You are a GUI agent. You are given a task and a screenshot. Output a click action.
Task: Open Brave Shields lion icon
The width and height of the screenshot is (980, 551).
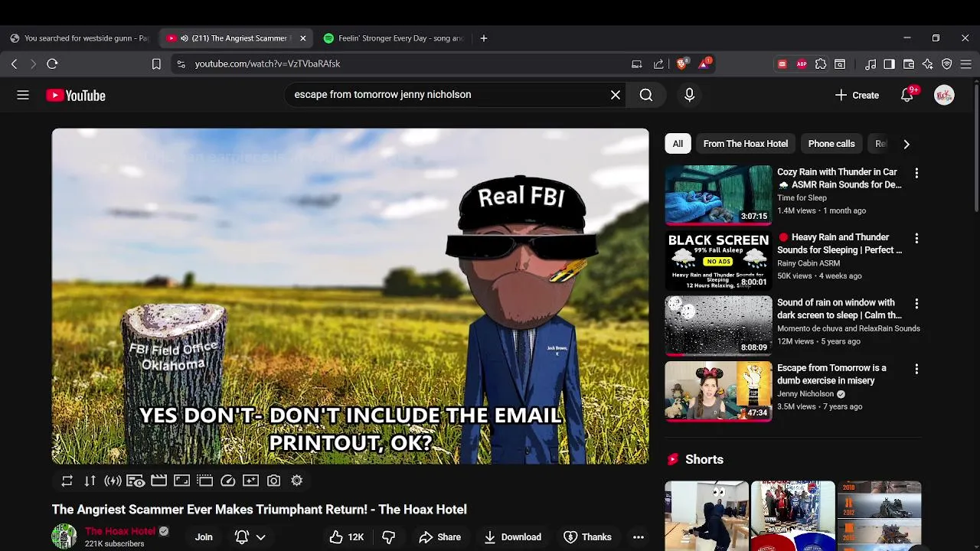coord(681,64)
